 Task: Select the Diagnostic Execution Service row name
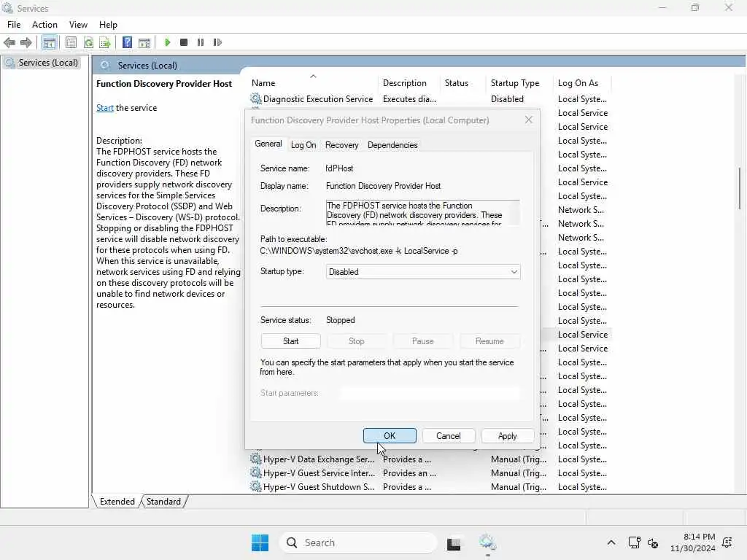point(318,99)
